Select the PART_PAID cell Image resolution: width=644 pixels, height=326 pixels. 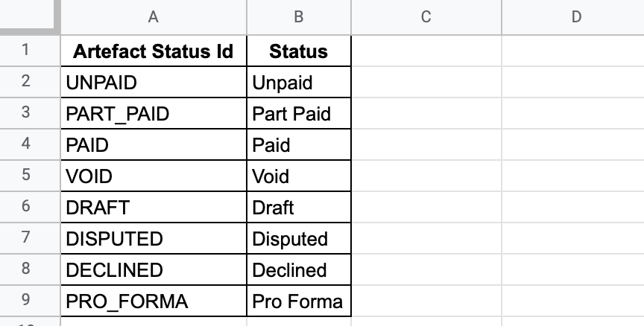point(154,113)
